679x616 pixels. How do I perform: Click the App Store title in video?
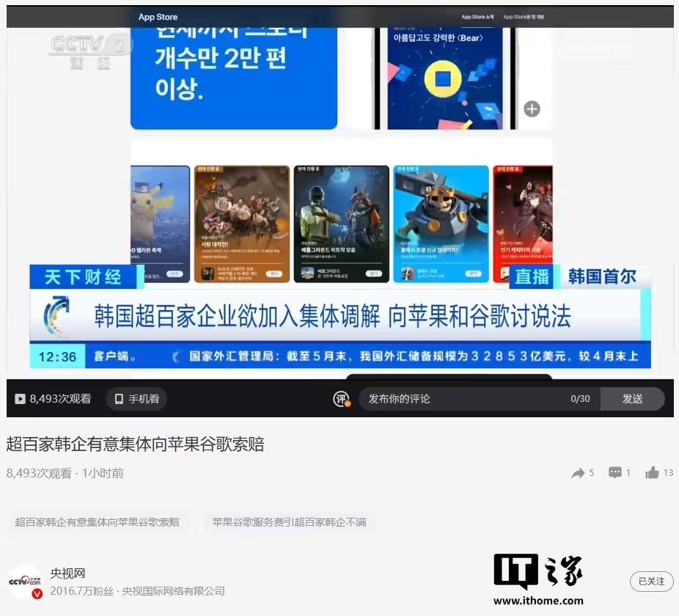pos(158,17)
